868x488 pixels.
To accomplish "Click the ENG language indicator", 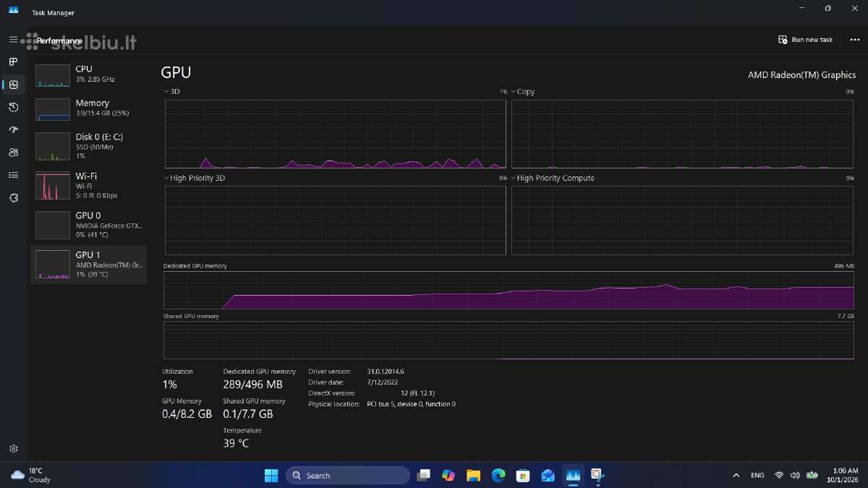I will 757,475.
